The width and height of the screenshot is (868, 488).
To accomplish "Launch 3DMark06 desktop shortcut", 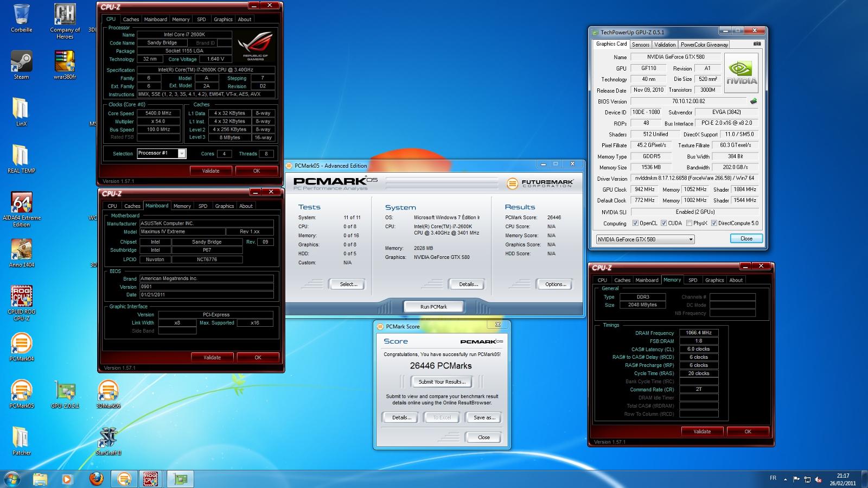I will [x=108, y=394].
